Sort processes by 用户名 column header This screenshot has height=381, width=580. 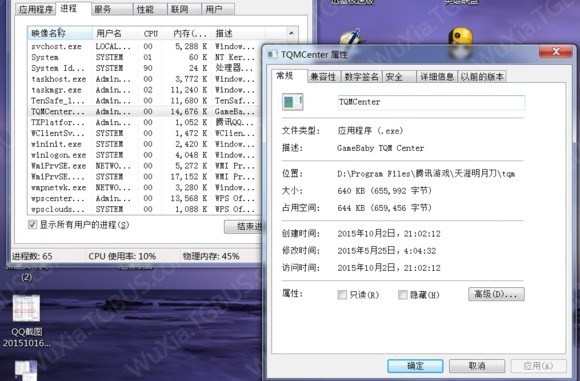116,33
